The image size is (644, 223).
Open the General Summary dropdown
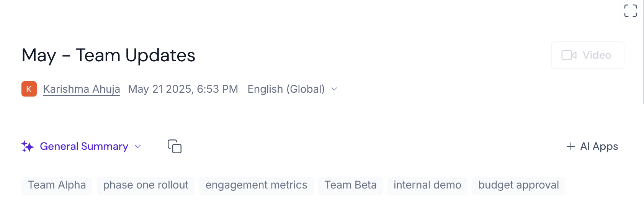point(84,146)
